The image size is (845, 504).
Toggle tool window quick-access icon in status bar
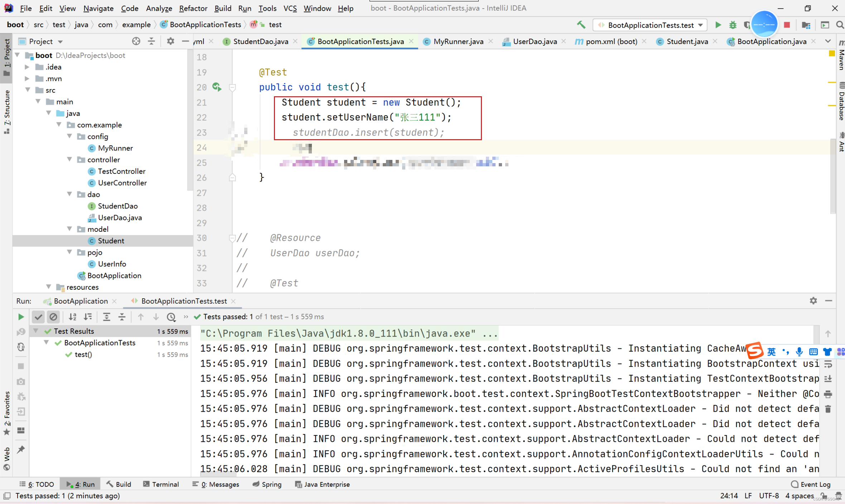pos(6,496)
